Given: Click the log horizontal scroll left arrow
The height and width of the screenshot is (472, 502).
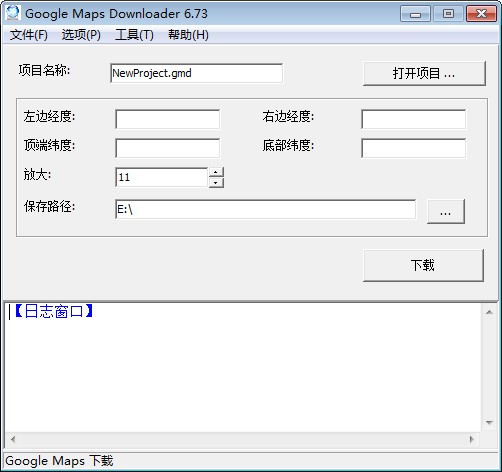Looking at the screenshot, I should tap(13, 439).
